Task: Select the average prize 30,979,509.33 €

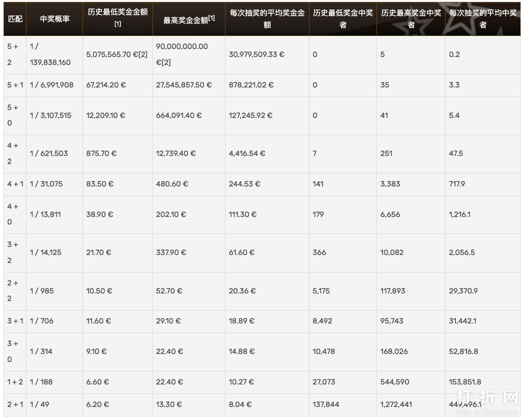Action: point(256,54)
